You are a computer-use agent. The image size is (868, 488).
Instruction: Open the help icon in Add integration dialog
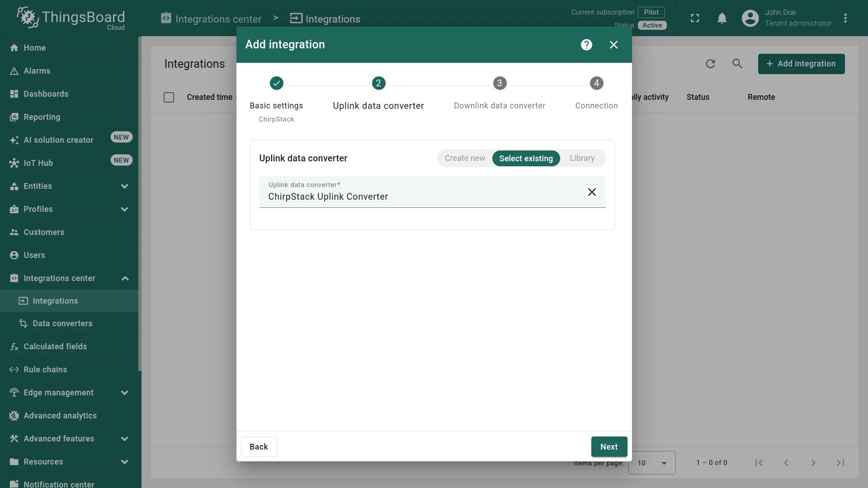586,45
